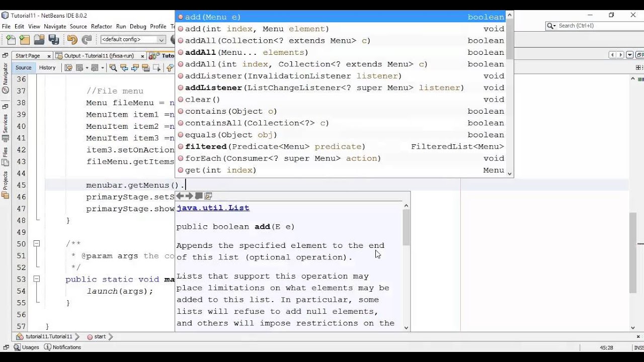
Task: Click Toggle Rectangular Selection icon
Action: [157, 68]
